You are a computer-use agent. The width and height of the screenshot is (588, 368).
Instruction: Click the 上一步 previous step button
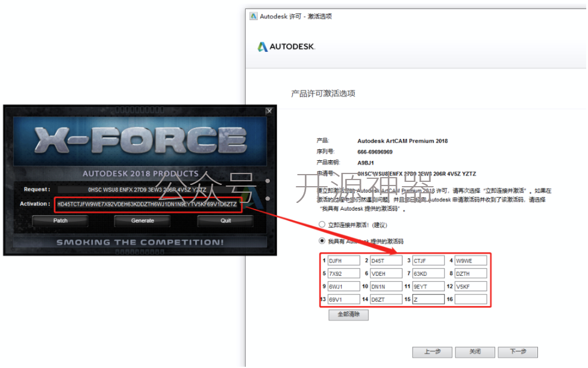[x=432, y=352]
